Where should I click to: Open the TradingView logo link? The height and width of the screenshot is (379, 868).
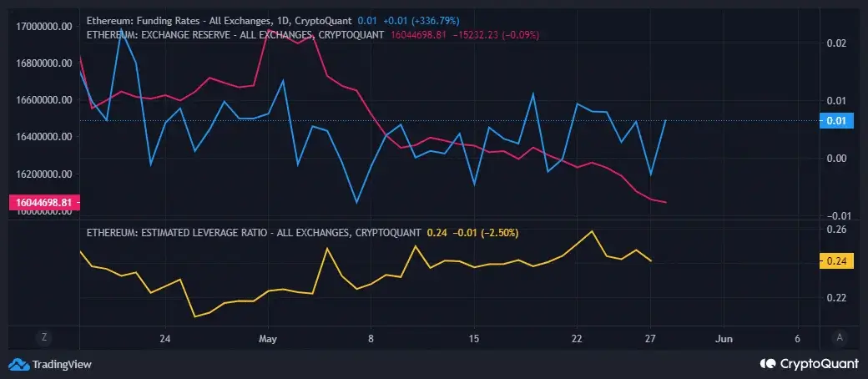pos(50,364)
